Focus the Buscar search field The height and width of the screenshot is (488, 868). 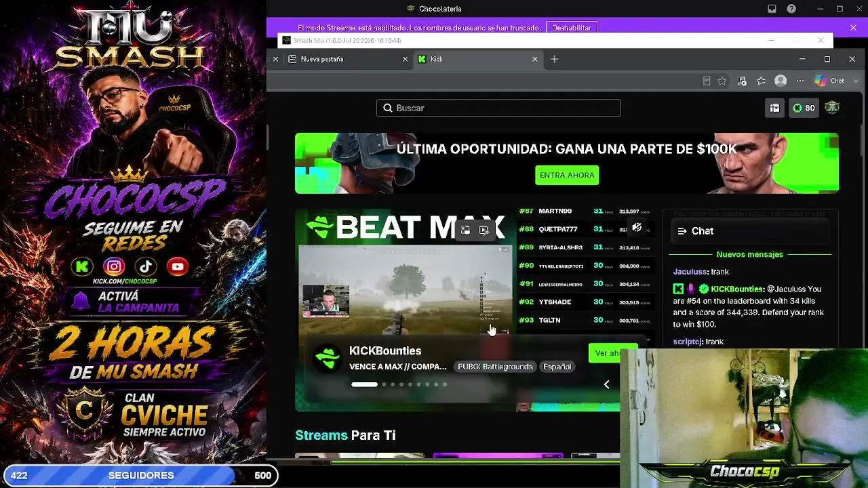(x=498, y=108)
